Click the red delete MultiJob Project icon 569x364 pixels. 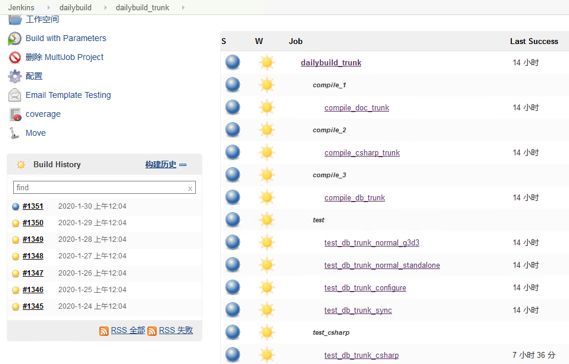[x=15, y=57]
